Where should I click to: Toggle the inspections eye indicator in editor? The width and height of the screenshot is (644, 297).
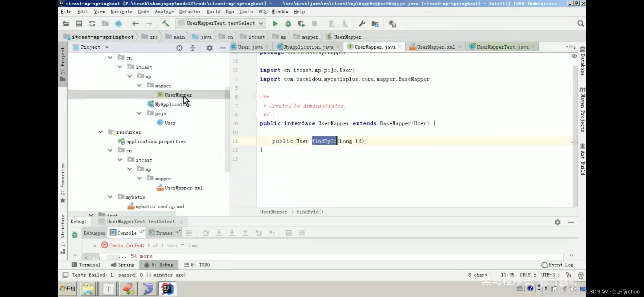574,56
